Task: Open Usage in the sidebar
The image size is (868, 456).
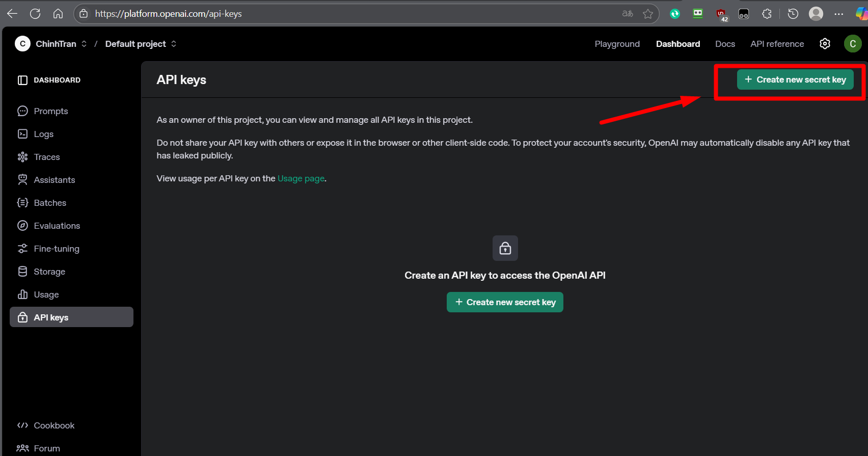Action: click(x=71, y=294)
